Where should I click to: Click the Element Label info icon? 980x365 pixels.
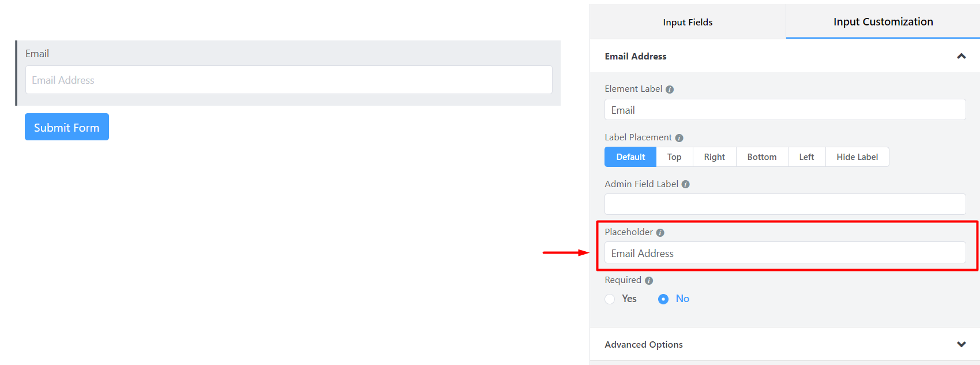click(x=670, y=90)
